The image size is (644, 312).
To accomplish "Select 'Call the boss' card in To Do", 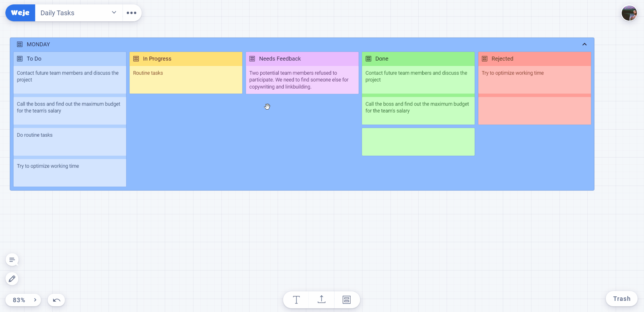I will (70, 111).
